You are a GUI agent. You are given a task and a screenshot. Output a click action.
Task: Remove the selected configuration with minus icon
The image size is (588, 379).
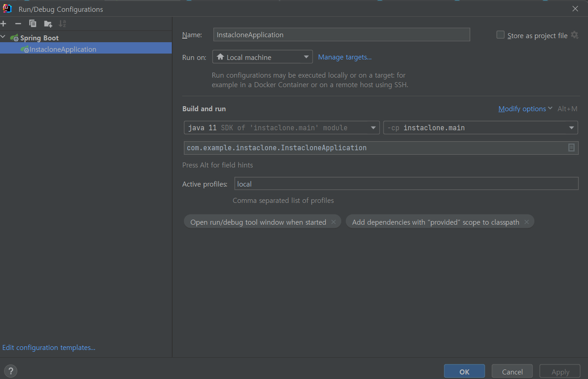point(18,24)
